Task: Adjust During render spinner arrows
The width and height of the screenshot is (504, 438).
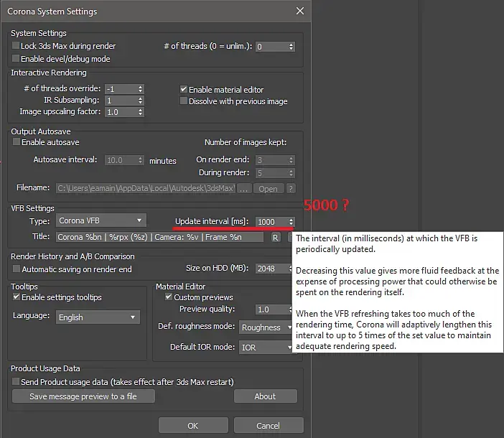Action: tap(291, 173)
